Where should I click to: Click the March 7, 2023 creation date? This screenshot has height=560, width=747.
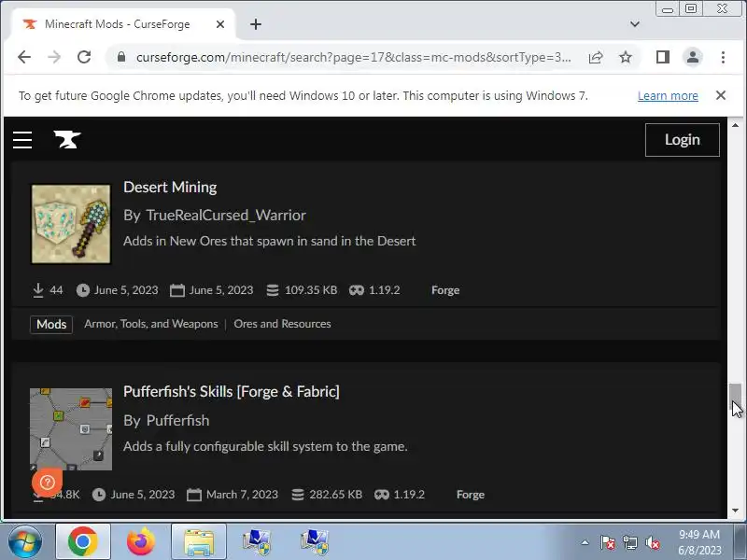[242, 495]
